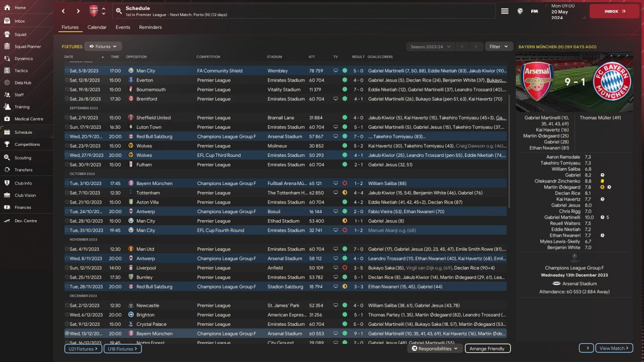Toggle row selector for Everton fixture
The height and width of the screenshot is (362, 644).
(x=67, y=80)
